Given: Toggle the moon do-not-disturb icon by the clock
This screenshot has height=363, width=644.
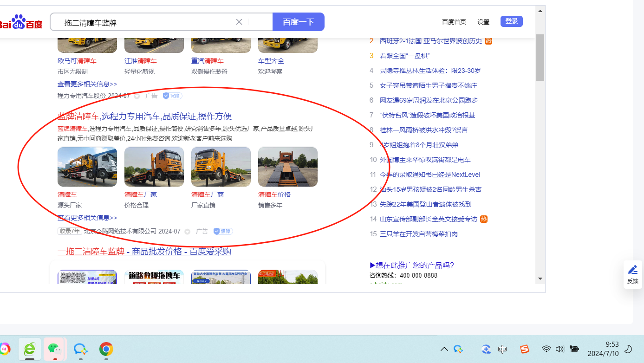Looking at the screenshot, I should (629, 349).
